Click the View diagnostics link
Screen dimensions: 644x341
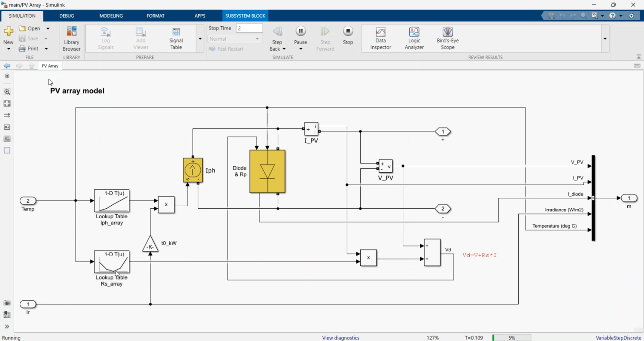(x=340, y=338)
